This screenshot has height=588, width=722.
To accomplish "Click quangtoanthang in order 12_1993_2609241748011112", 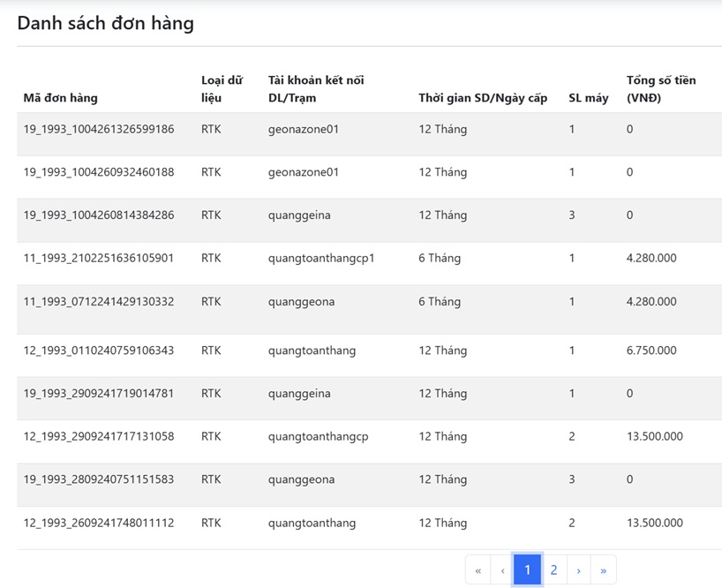I will coord(312,523).
